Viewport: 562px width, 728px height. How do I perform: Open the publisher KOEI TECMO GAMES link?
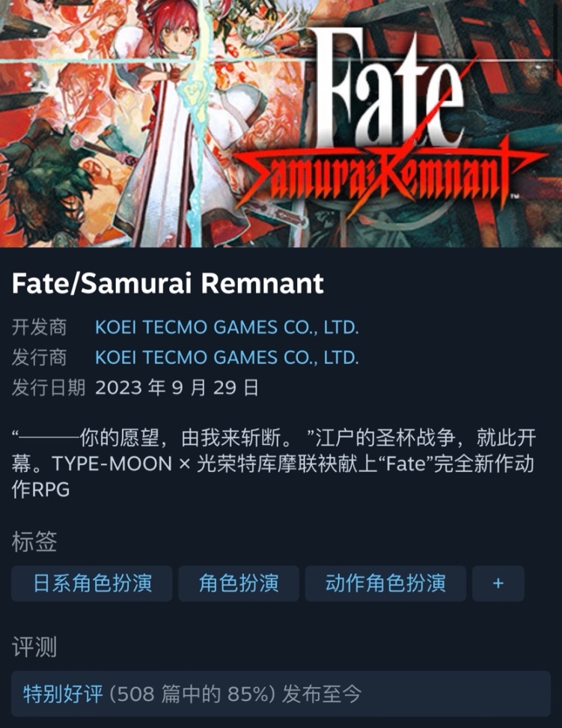pyautogui.click(x=227, y=357)
